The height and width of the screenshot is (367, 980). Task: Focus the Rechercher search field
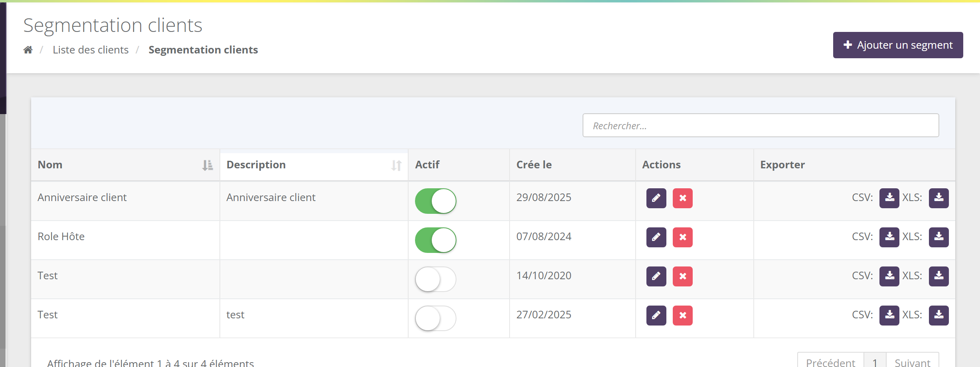pyautogui.click(x=761, y=126)
